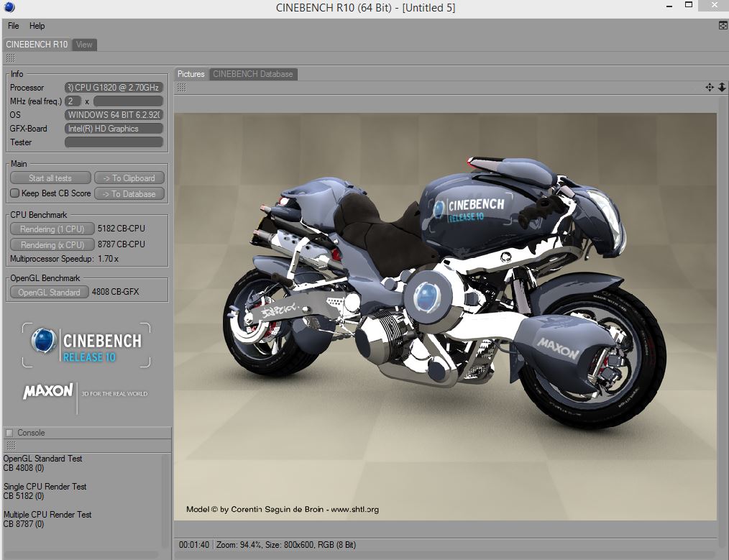This screenshot has width=729, height=560.
Task: Click the CINEBENCH icon in the title bar
Action: pyautogui.click(x=7, y=7)
